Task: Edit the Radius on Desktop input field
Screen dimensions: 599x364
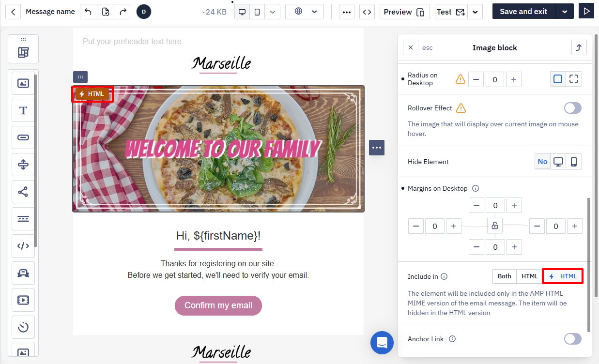Action: point(495,79)
